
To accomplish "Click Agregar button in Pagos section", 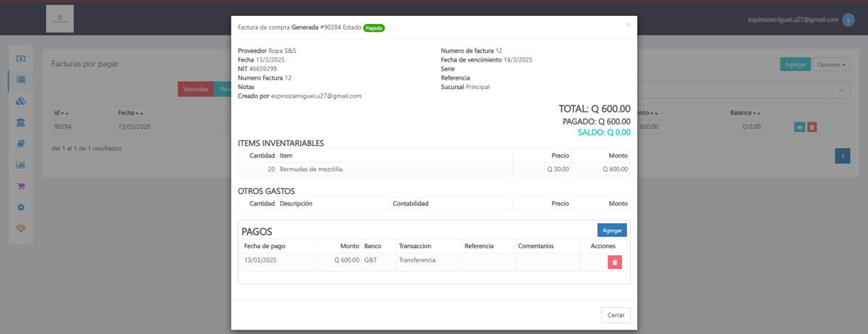I will coord(612,230).
